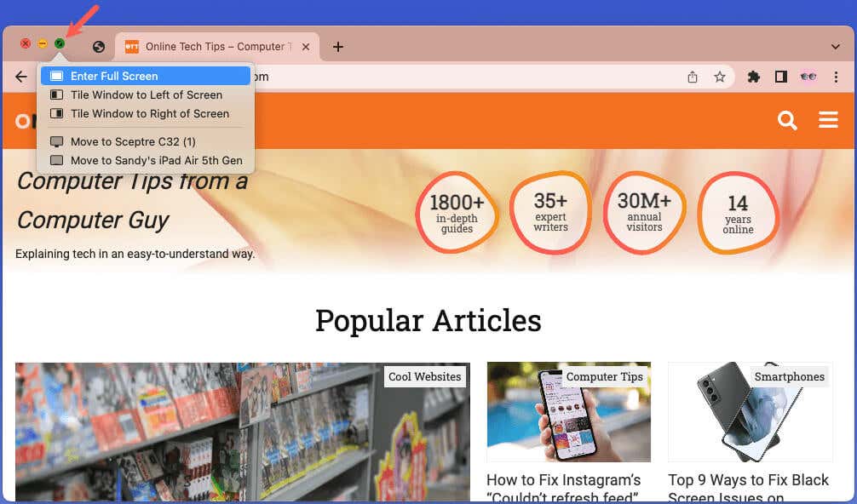Click the website search magnifier icon
Screen dimensions: 857x504
[x=787, y=120]
